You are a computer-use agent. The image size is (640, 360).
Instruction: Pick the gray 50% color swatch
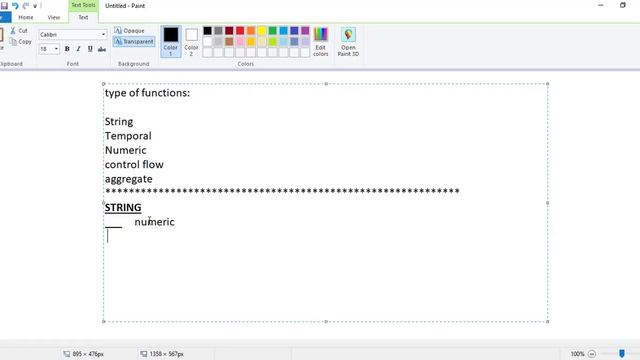[x=218, y=31]
